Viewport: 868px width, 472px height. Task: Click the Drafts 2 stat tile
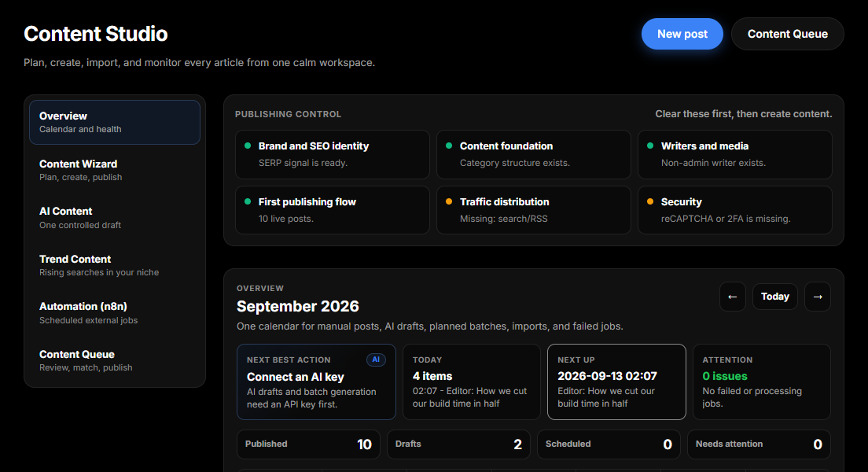pos(458,444)
